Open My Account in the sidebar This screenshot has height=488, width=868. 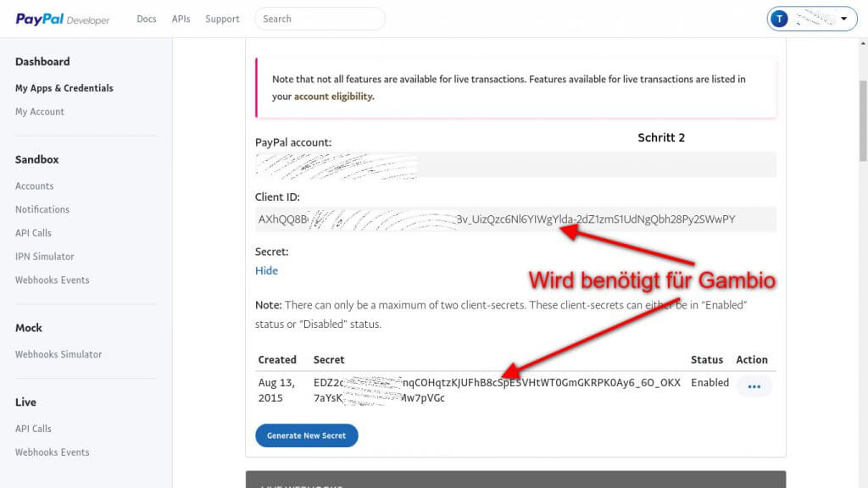pos(40,112)
